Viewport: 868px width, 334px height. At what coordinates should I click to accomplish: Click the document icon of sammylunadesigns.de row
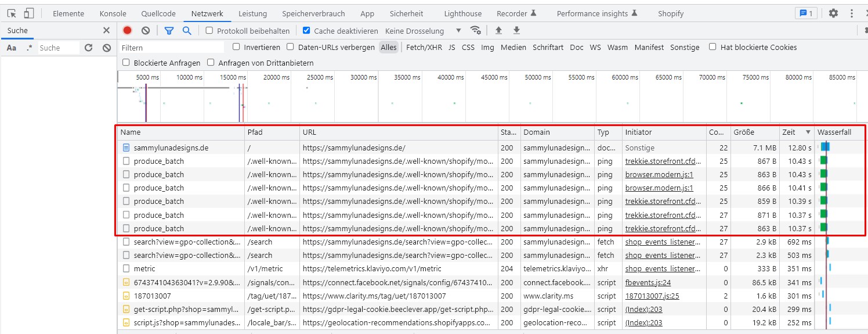tap(126, 148)
